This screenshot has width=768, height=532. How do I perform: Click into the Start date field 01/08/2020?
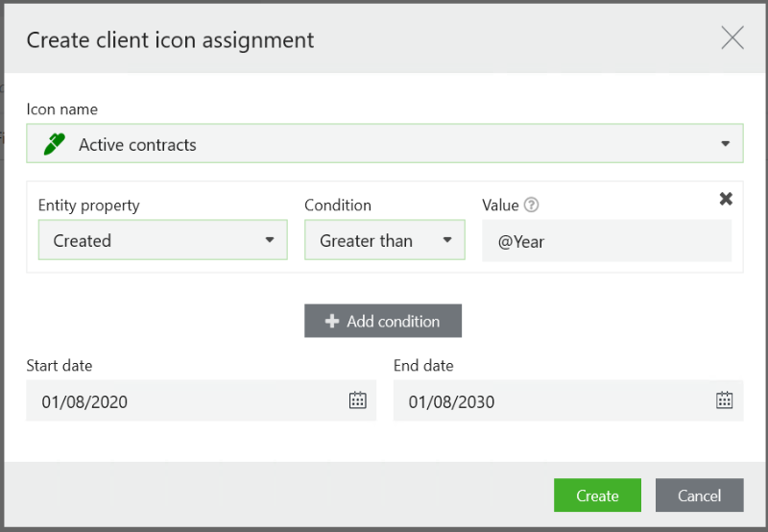[202, 400]
